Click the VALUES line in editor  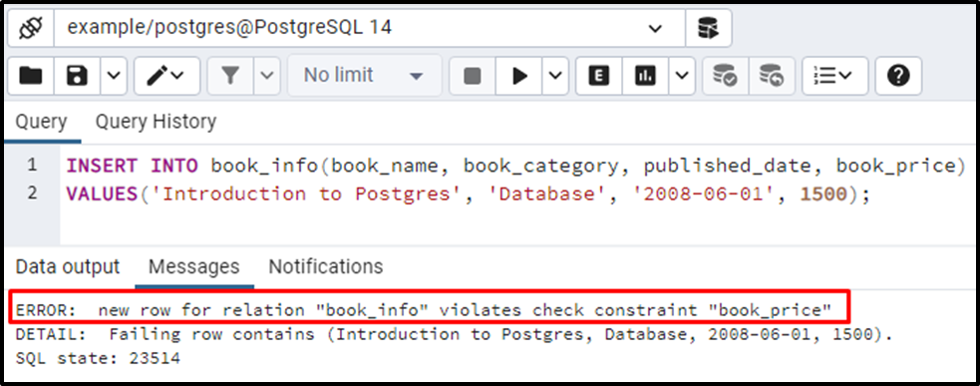468,193
